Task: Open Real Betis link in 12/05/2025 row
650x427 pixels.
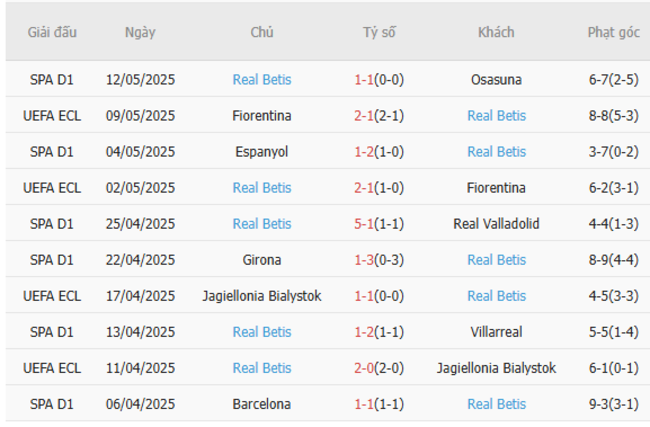Action: pyautogui.click(x=262, y=80)
